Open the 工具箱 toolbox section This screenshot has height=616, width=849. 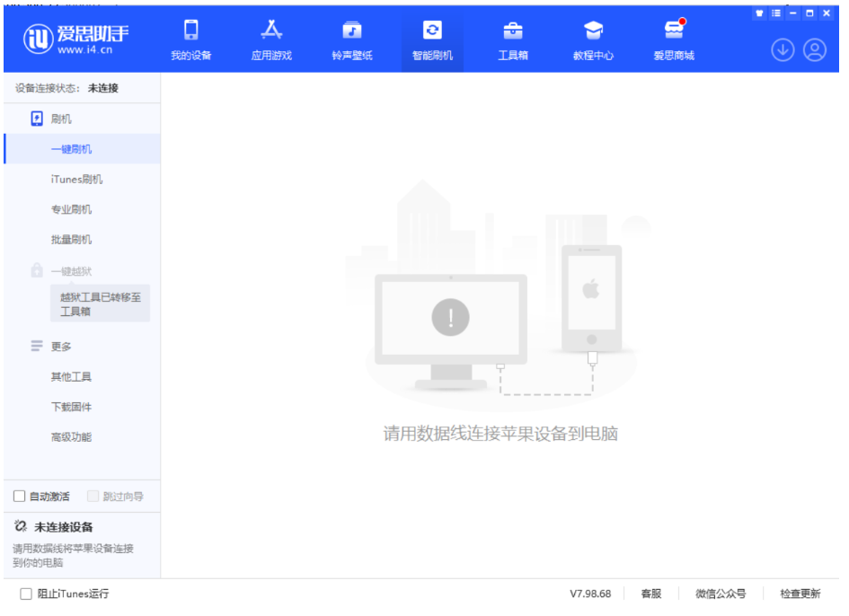513,40
